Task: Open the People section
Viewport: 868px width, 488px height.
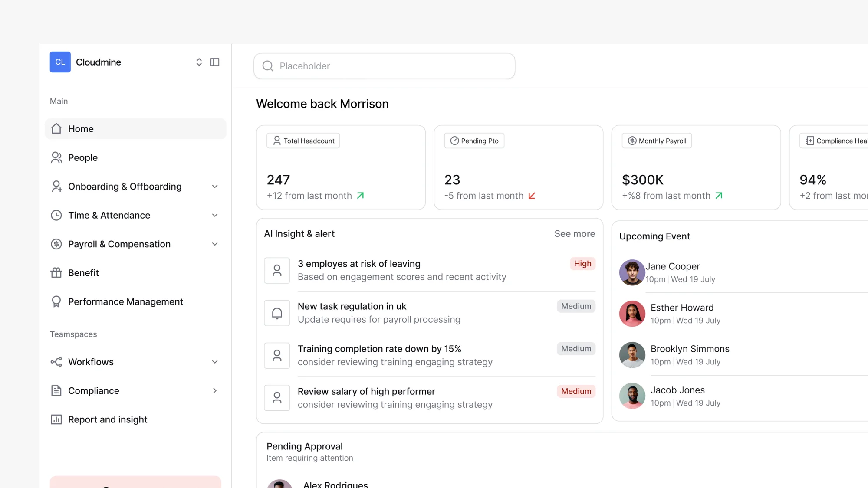Action: click(135, 157)
